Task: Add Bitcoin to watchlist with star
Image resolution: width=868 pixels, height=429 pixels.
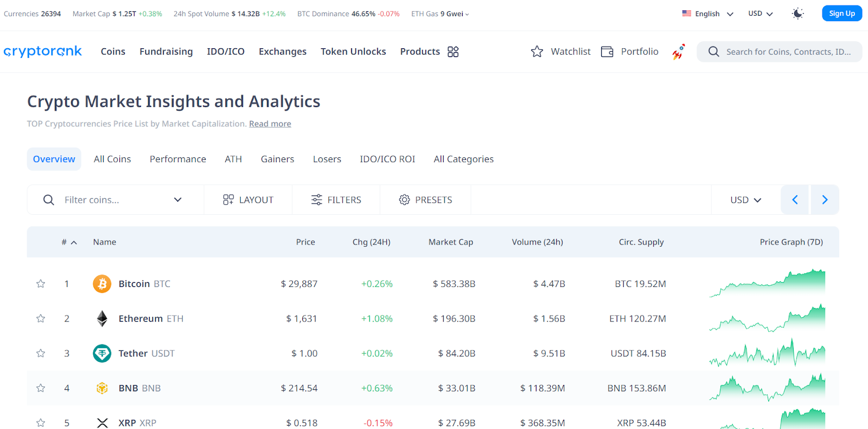Action: click(x=41, y=284)
